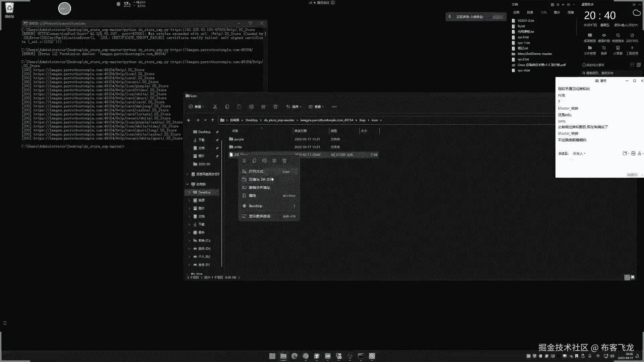Open the screenshot (截屏) tool icon
This screenshot has height=362, width=644.
click(x=604, y=48)
